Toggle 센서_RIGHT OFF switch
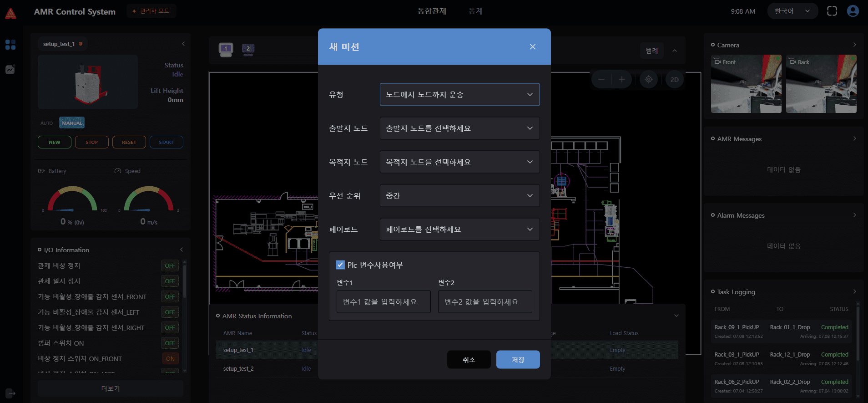 [x=170, y=327]
